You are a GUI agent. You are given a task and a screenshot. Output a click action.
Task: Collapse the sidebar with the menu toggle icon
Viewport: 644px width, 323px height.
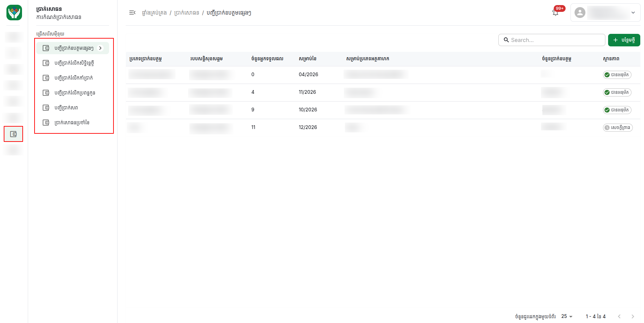[132, 13]
